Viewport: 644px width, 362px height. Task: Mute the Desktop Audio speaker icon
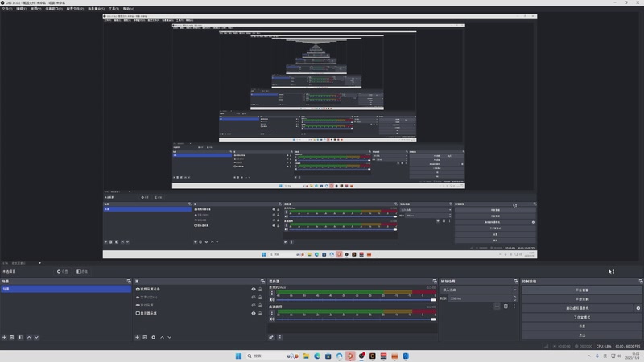[x=271, y=319]
